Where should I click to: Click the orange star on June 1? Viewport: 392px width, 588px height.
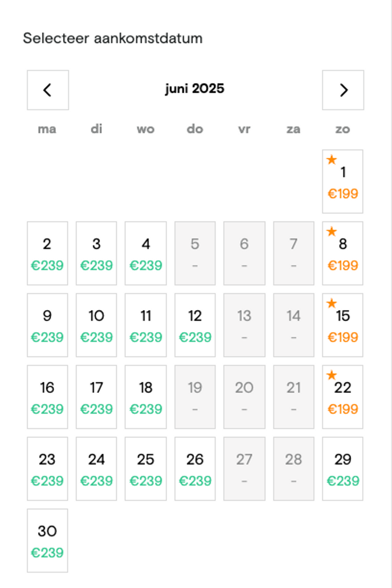[x=331, y=160]
